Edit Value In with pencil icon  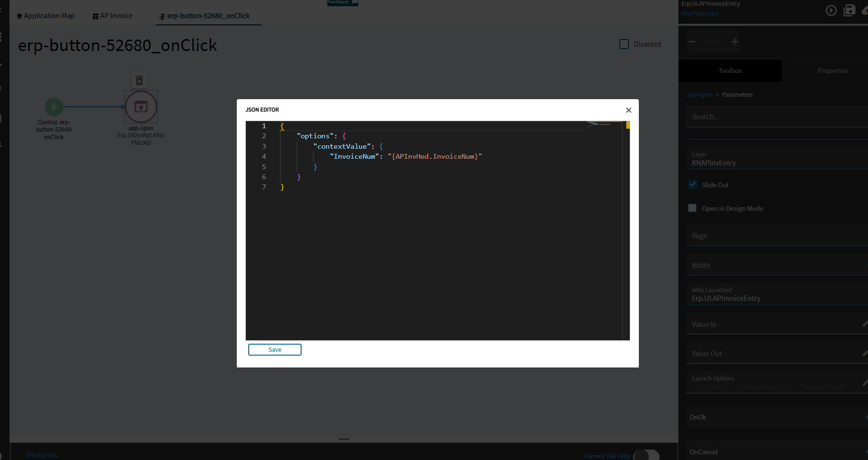[x=865, y=324]
